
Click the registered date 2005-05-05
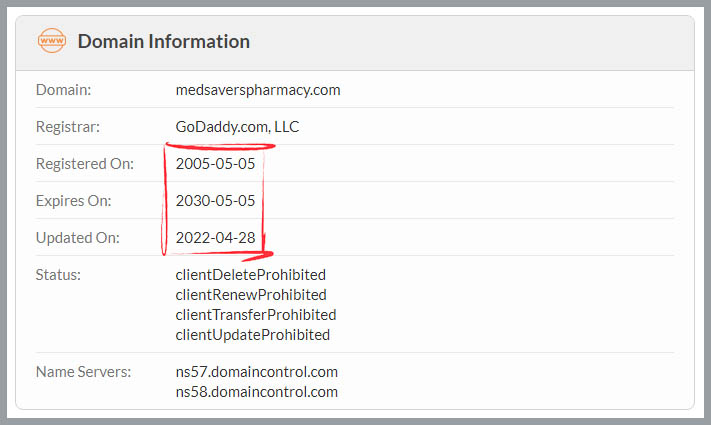point(215,163)
